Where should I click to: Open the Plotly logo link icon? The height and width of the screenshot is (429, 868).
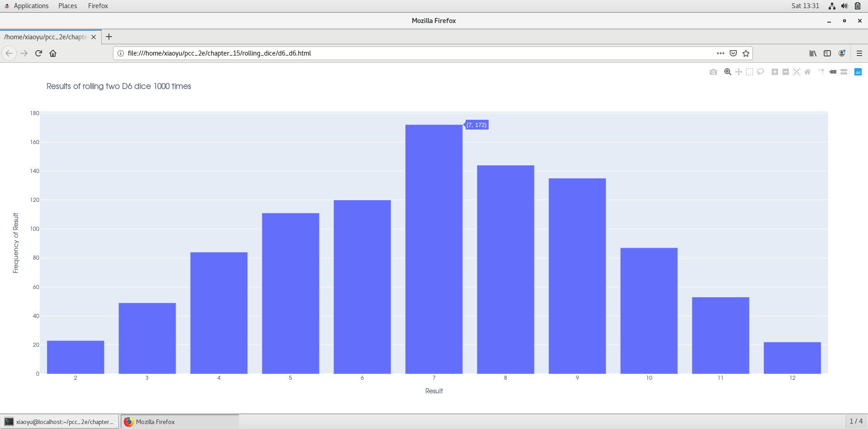point(858,72)
